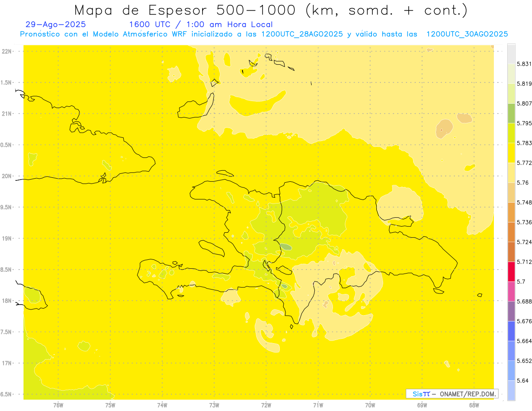Select the dark blue colorbar segment above 5.664
This screenshot has height=411, width=532.
511,331
